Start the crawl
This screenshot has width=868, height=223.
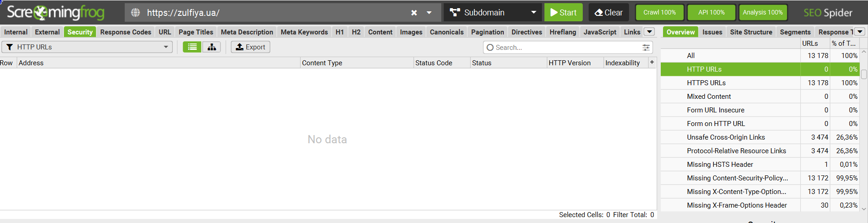tap(563, 13)
